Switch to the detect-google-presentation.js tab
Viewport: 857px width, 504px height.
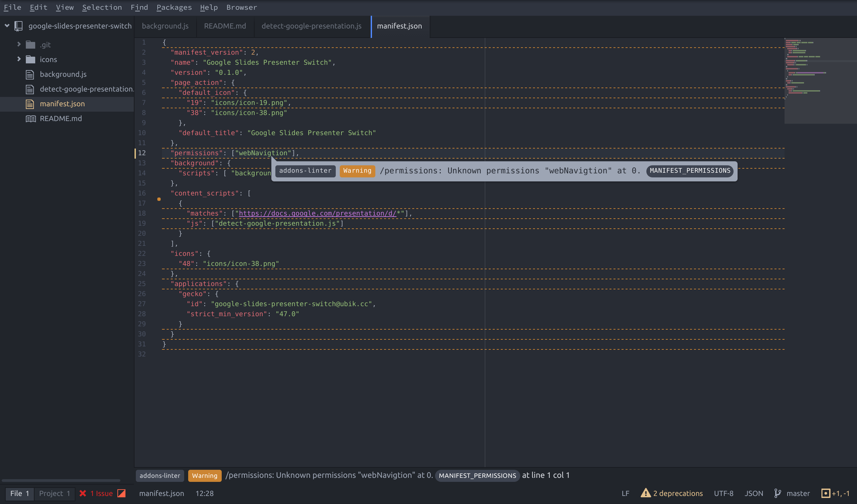tap(312, 26)
